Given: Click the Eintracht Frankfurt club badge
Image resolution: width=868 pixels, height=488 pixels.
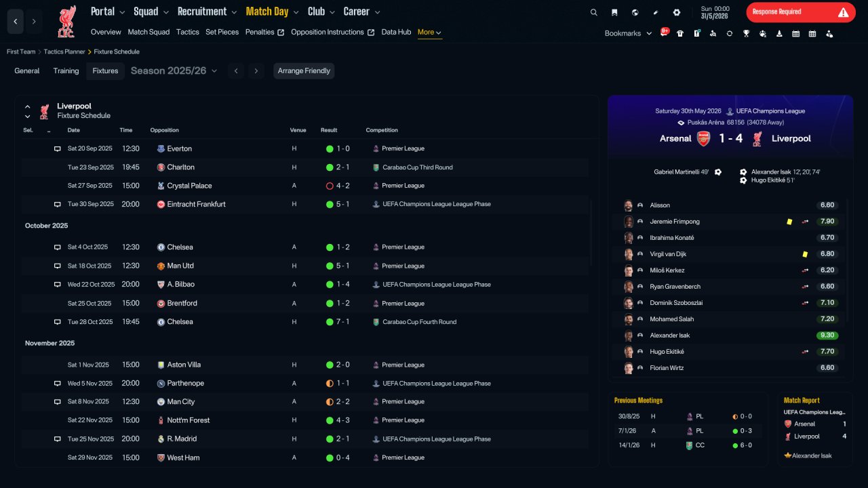Looking at the screenshot, I should click(161, 204).
